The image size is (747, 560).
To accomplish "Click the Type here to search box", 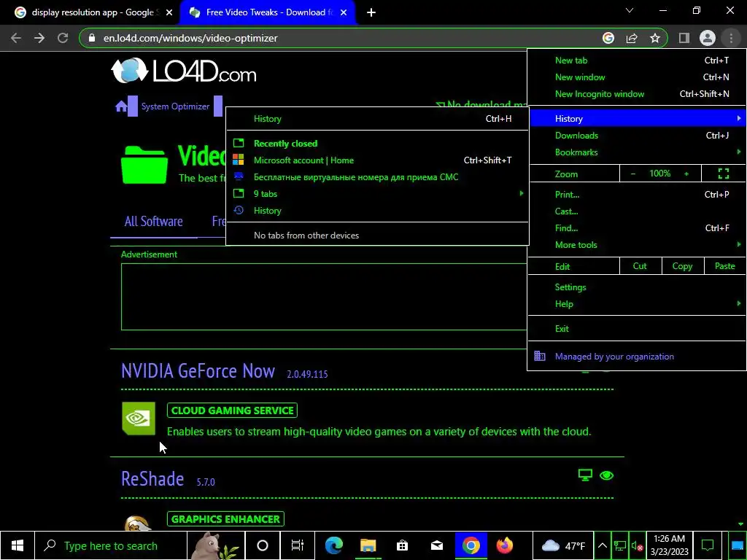I will click(x=112, y=545).
